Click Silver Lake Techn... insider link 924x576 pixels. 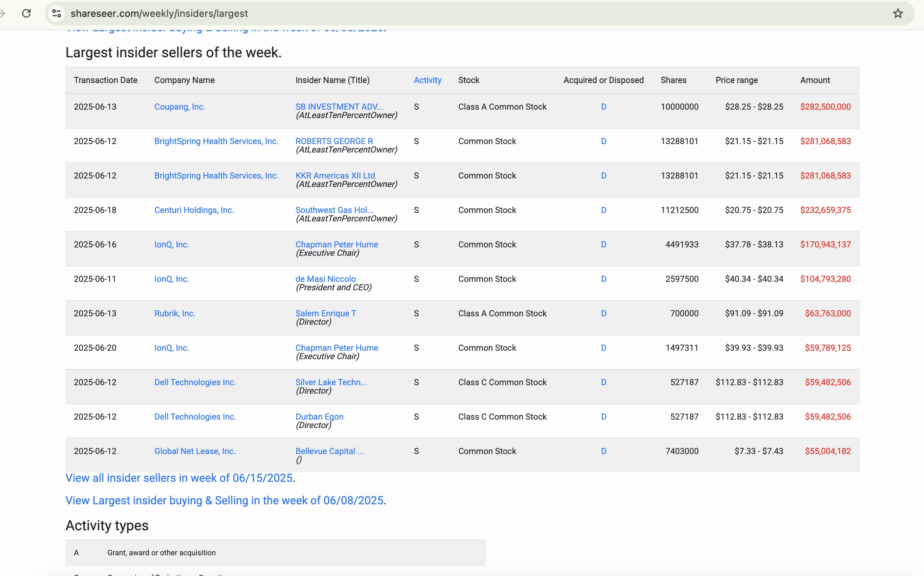(331, 382)
